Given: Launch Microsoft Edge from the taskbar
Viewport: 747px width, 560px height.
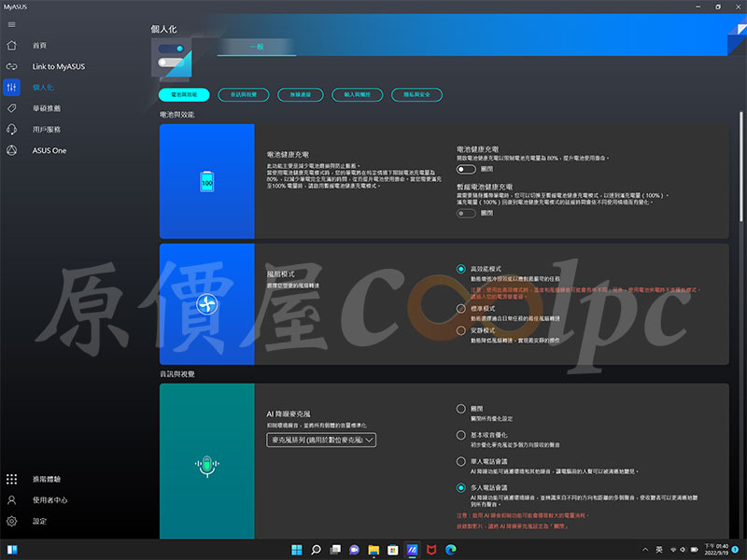Looking at the screenshot, I should [451, 550].
